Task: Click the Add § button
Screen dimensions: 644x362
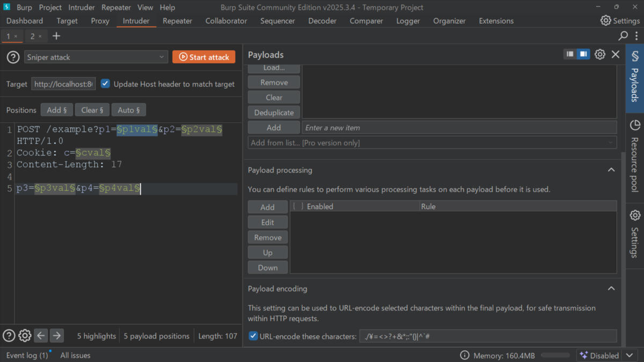Action: point(57,110)
